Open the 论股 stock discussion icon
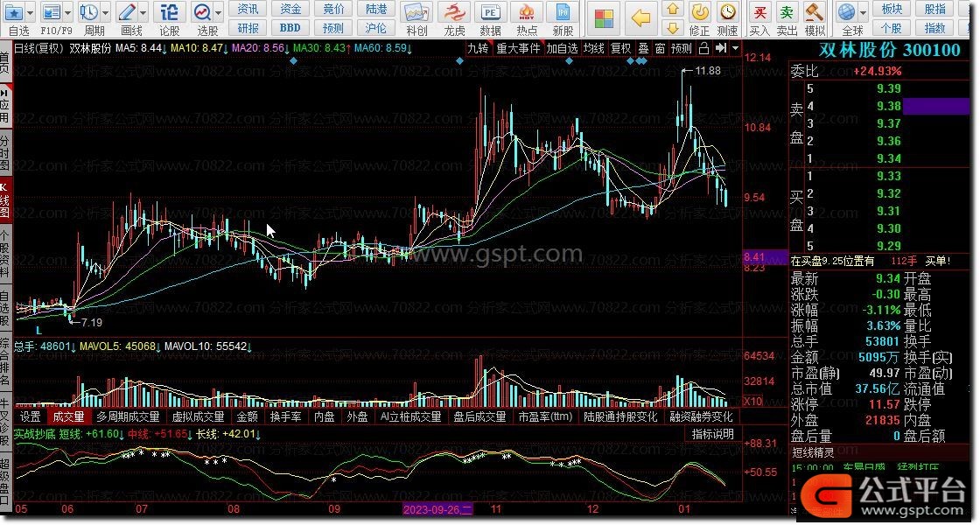The width and height of the screenshot is (980, 525). point(170,12)
